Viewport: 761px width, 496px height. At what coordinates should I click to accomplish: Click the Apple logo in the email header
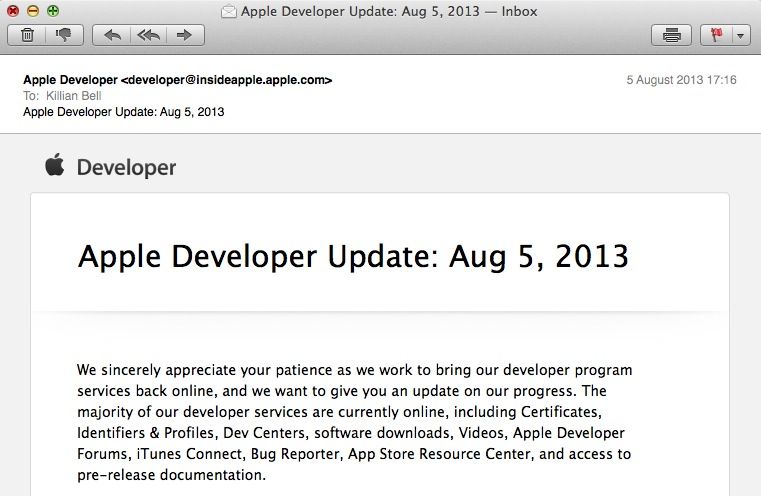(x=54, y=166)
